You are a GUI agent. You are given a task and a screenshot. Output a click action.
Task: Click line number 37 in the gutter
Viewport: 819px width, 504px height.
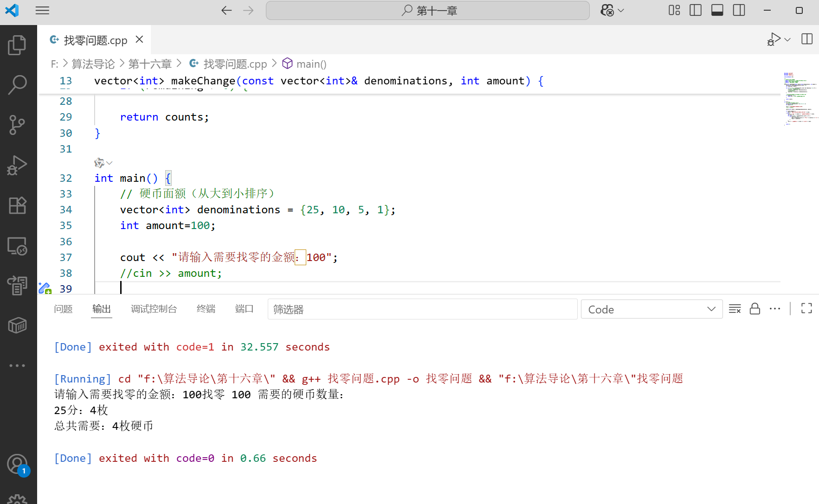point(66,257)
